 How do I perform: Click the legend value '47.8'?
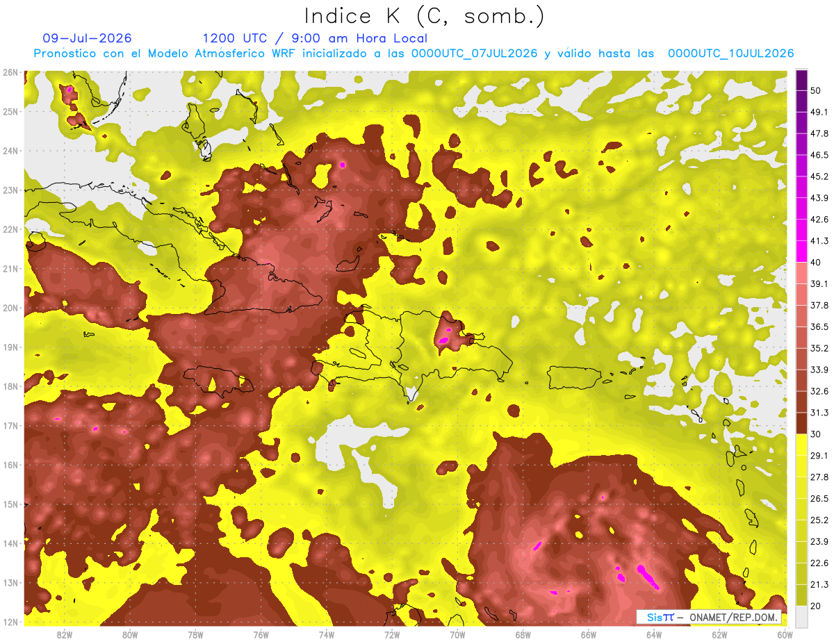click(819, 133)
